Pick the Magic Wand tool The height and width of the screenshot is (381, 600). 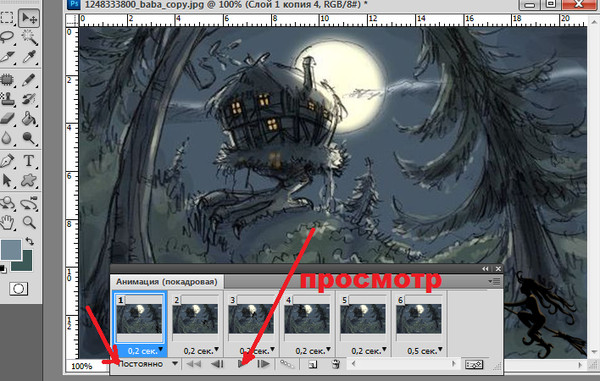[x=29, y=37]
